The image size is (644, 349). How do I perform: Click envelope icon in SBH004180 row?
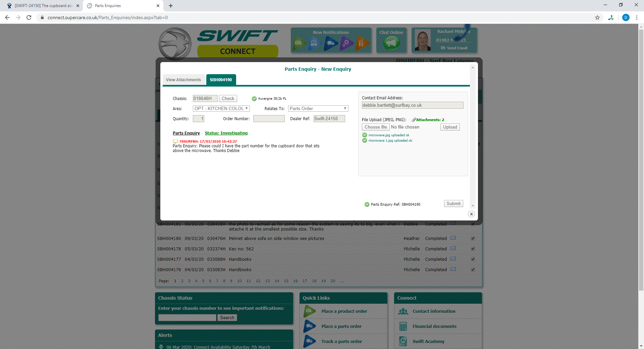[453, 238]
